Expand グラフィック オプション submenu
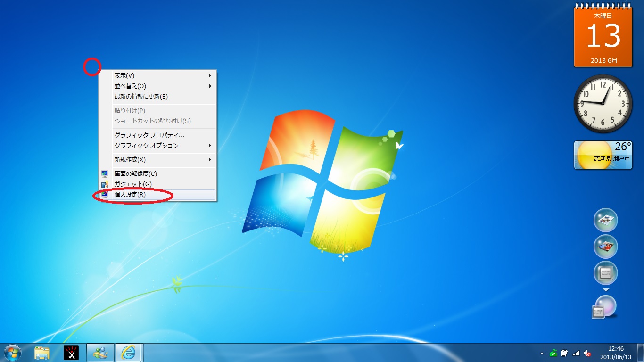This screenshot has width=644, height=362. click(157, 145)
